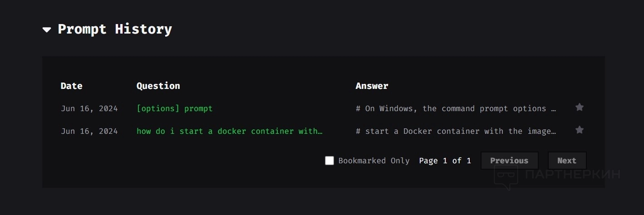
Task: Click the Question column header
Action: 158,86
